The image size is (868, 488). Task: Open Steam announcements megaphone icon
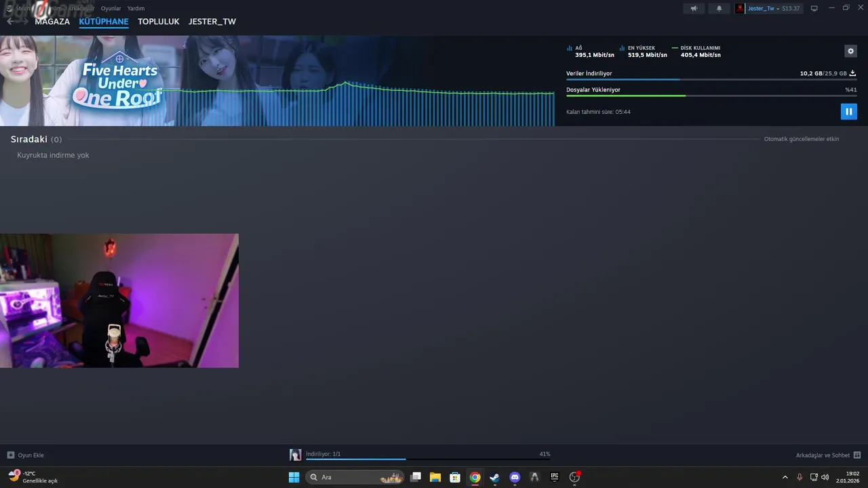point(694,8)
